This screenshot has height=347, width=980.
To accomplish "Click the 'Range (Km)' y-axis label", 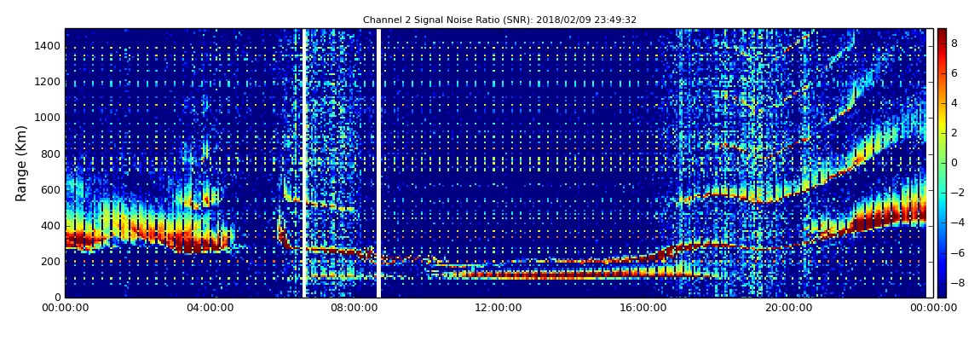I will pyautogui.click(x=21, y=163).
